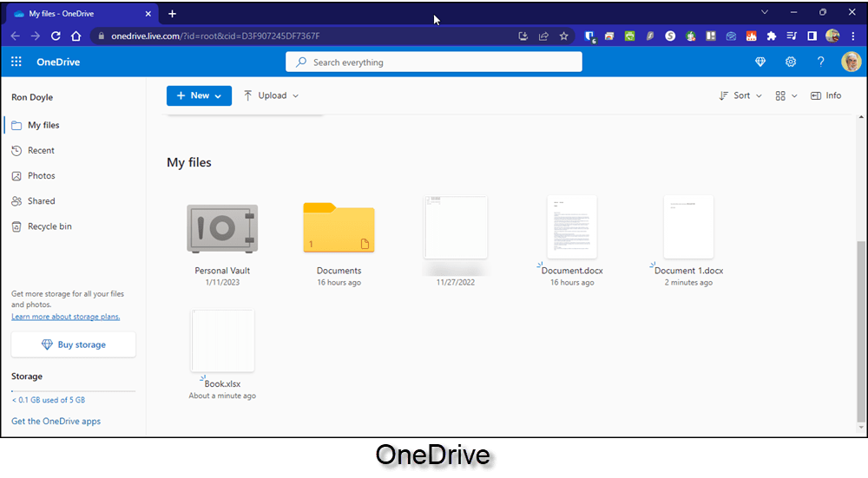Toggle the browser side panel icon
The height and width of the screenshot is (478, 868).
pos(812,36)
